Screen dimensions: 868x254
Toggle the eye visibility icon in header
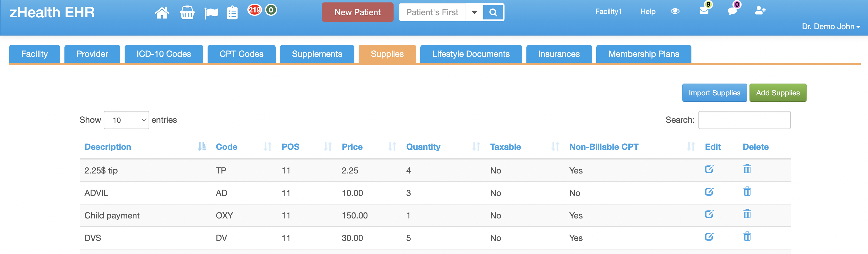[675, 11]
